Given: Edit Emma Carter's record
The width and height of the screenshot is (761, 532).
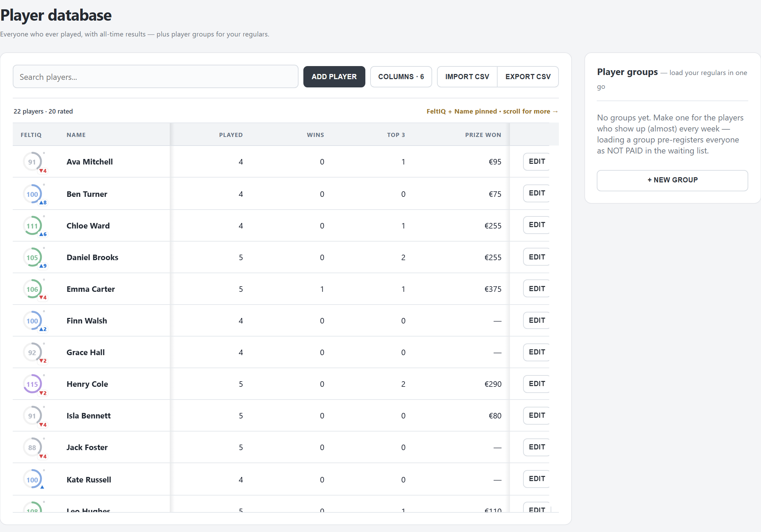Looking at the screenshot, I should [536, 289].
